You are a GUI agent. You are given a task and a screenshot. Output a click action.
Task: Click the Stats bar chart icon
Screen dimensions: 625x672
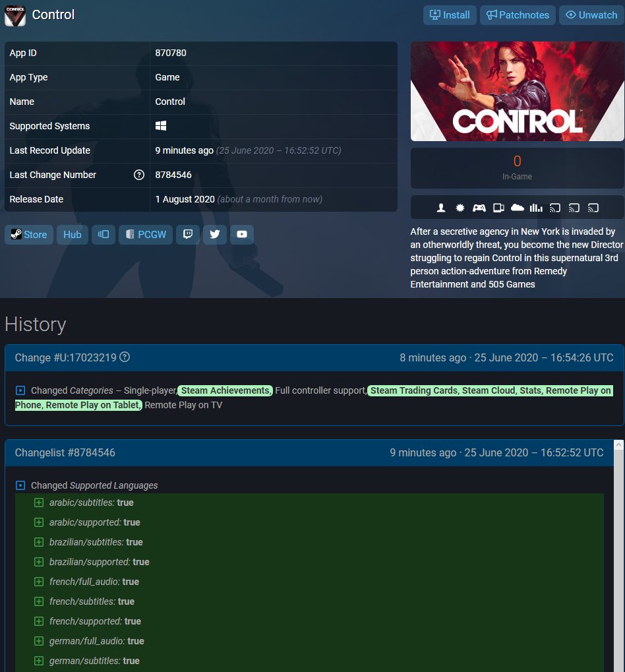point(536,208)
